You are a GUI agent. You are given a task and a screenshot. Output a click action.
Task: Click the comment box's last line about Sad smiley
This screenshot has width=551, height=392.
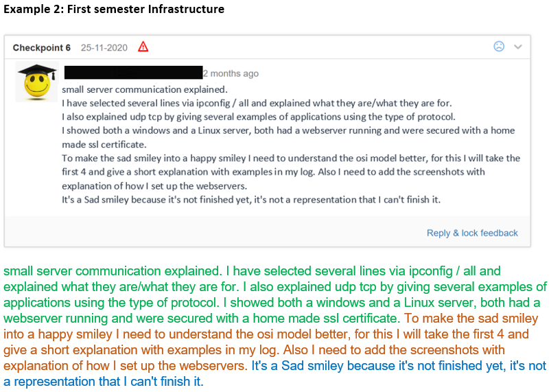[250, 200]
